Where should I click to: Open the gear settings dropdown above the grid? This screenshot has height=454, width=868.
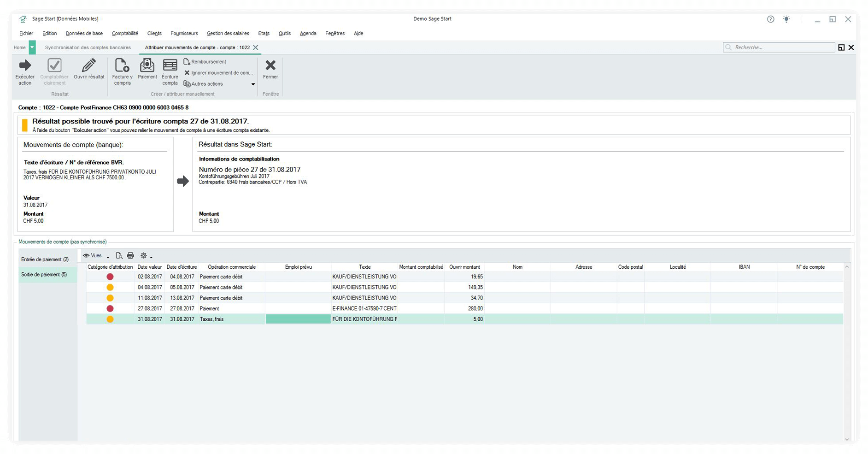[x=146, y=256]
